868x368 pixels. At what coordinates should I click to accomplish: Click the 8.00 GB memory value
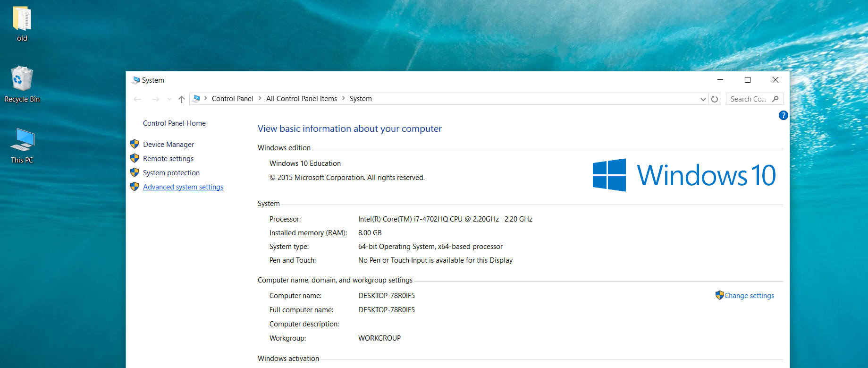[370, 233]
